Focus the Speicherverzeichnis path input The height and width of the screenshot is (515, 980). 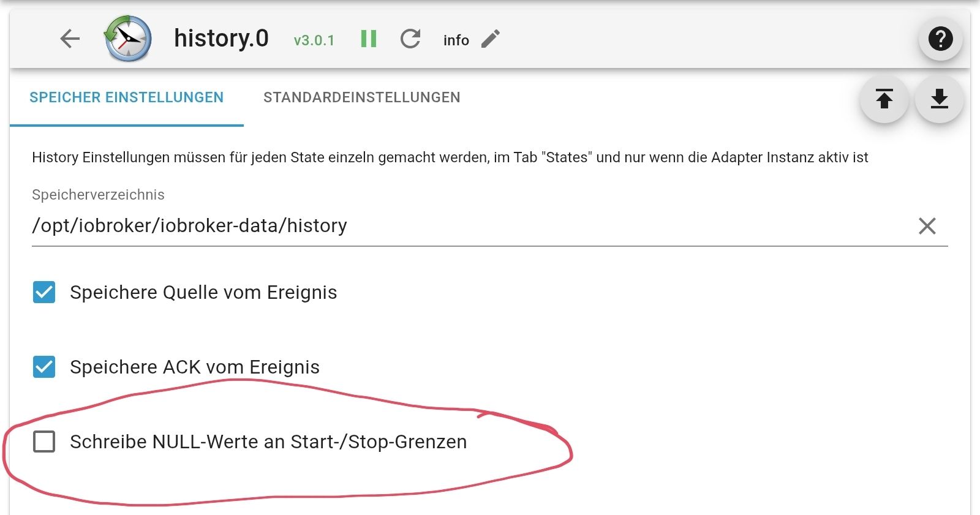[x=472, y=226]
